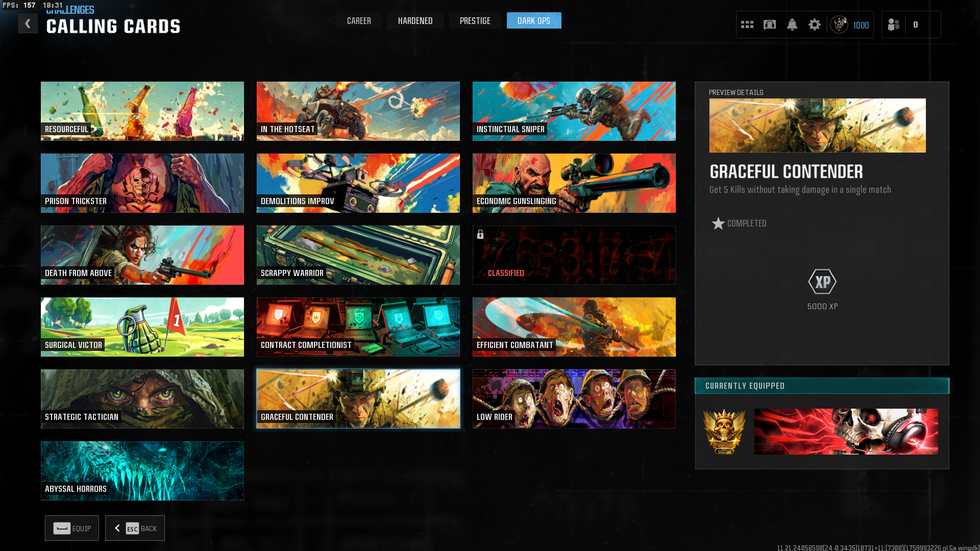Open the Prestige tab
980x551 pixels.
point(475,21)
